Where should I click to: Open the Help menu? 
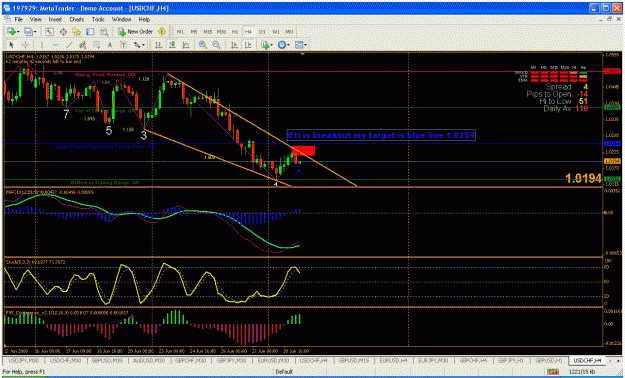[144, 19]
